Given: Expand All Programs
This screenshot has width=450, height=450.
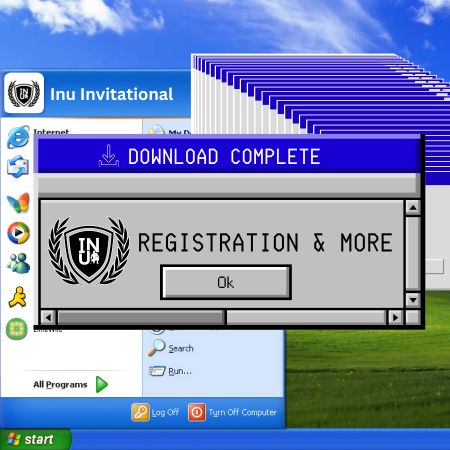Looking at the screenshot, I should coord(70,384).
